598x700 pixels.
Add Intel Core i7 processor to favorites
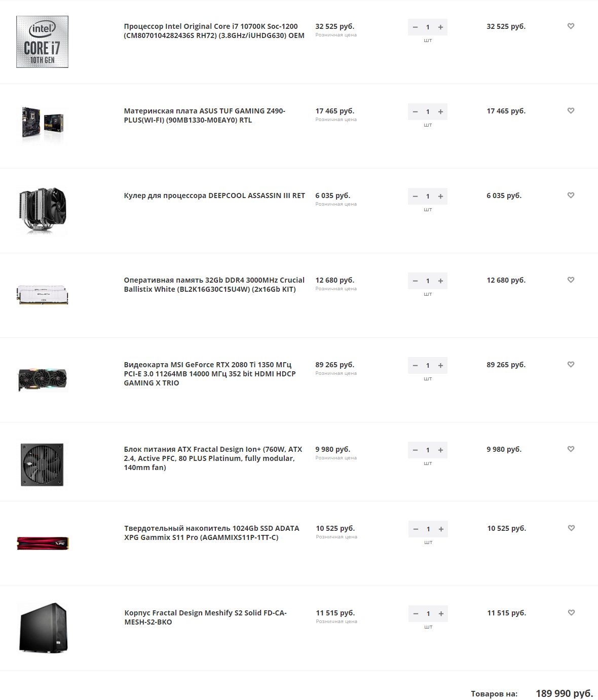[571, 26]
